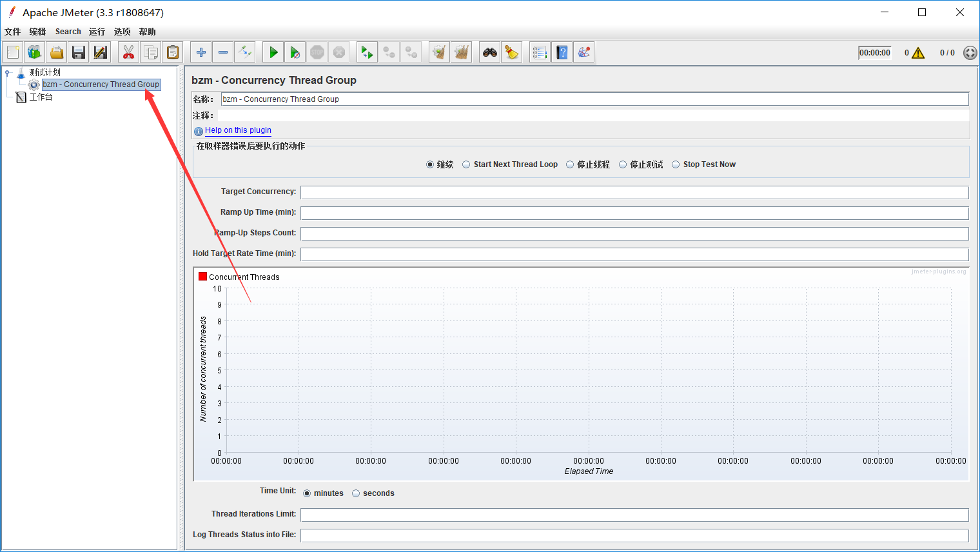The image size is (980, 552).
Task: Collapse all nodes with minus icon
Action: 223,52
